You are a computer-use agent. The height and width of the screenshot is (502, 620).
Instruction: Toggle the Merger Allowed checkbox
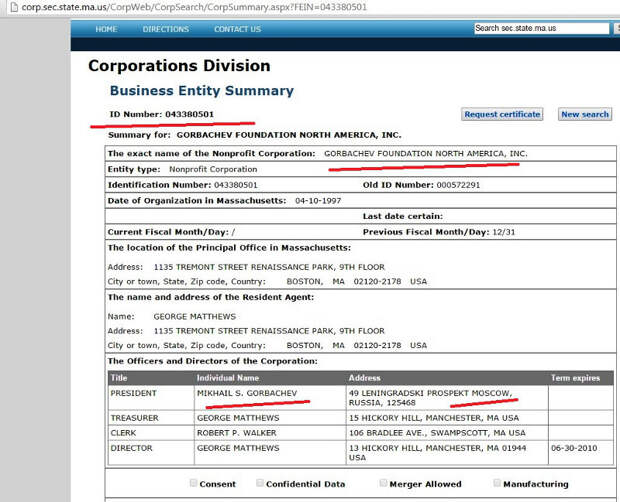(383, 483)
